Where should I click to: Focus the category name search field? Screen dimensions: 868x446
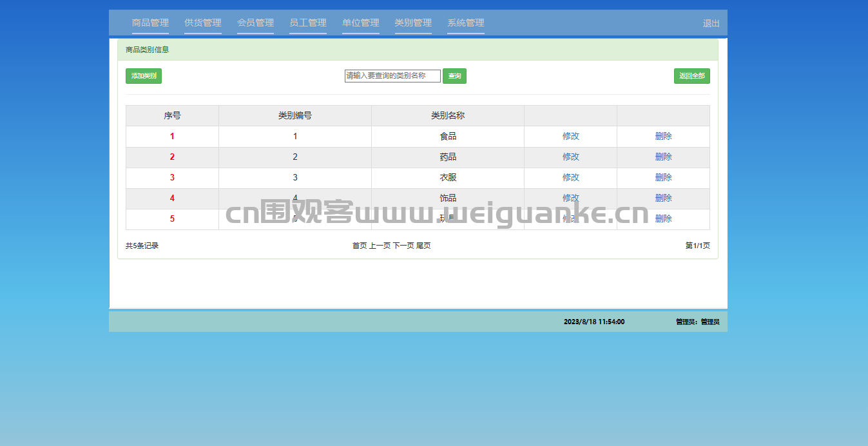coord(392,76)
